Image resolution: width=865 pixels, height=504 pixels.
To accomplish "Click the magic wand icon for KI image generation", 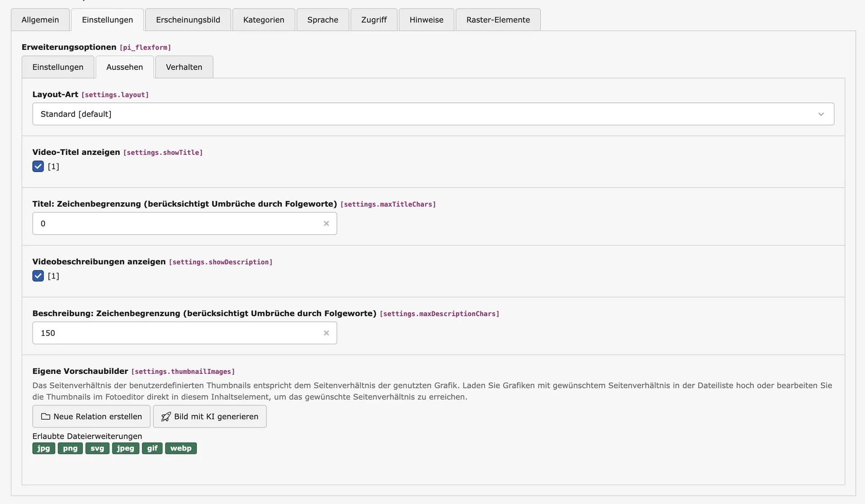I will tap(166, 417).
